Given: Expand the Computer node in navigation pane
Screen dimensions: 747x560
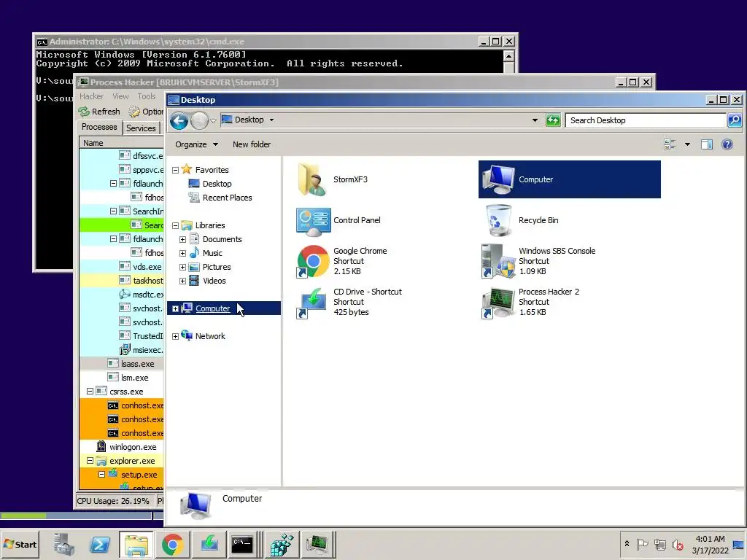Looking at the screenshot, I should 175,309.
